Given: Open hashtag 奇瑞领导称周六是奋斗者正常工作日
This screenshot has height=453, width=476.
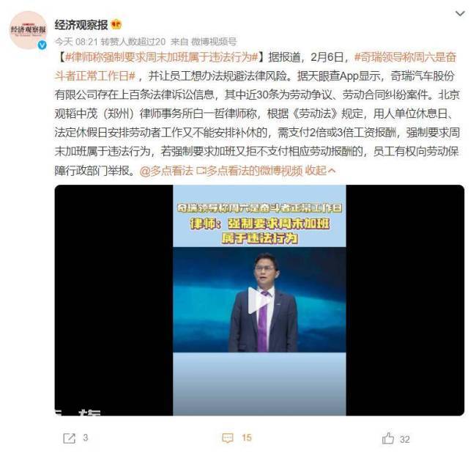Looking at the screenshot, I should [x=256, y=66].
